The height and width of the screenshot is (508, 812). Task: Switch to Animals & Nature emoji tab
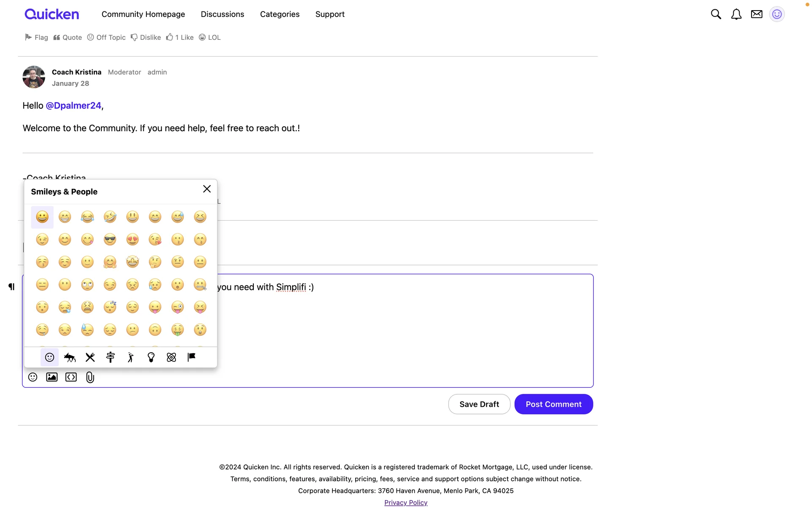70,358
